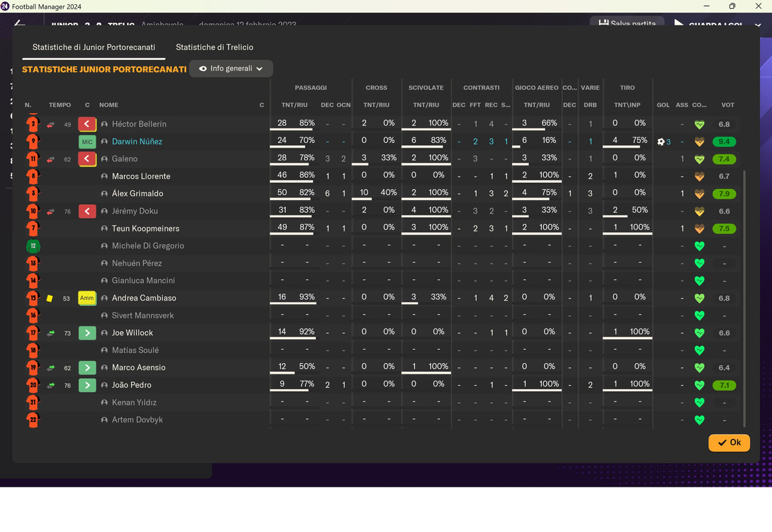Open the Info generali view dropdown
The width and height of the screenshot is (772, 532).
pos(231,68)
